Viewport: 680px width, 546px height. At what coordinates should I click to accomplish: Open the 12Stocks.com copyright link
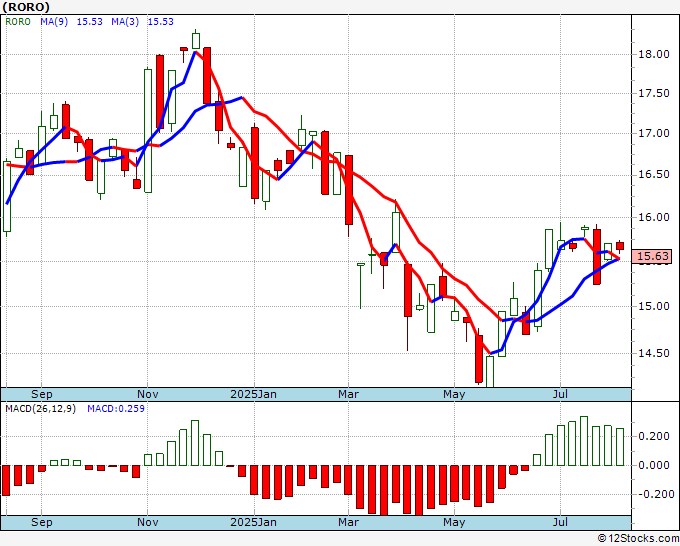point(638,538)
